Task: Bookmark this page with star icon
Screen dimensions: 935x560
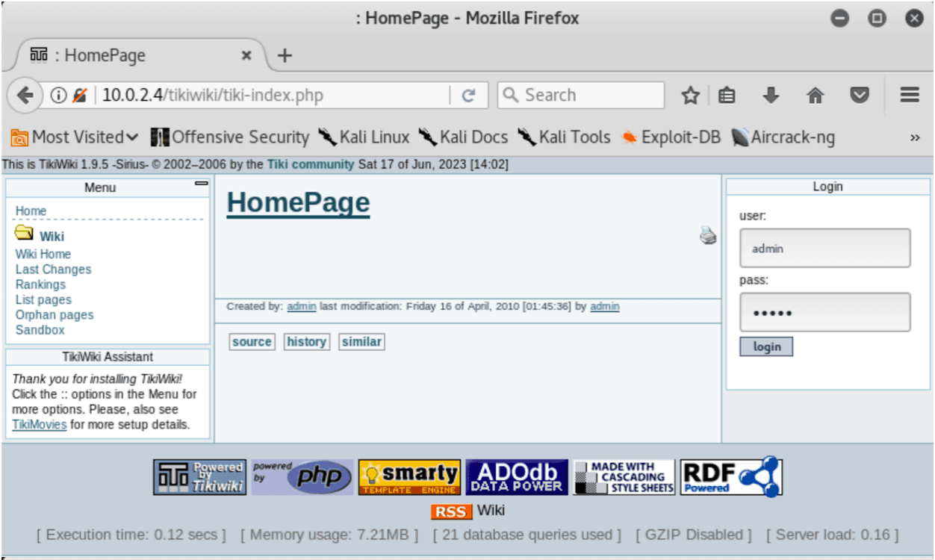Action: click(x=691, y=96)
